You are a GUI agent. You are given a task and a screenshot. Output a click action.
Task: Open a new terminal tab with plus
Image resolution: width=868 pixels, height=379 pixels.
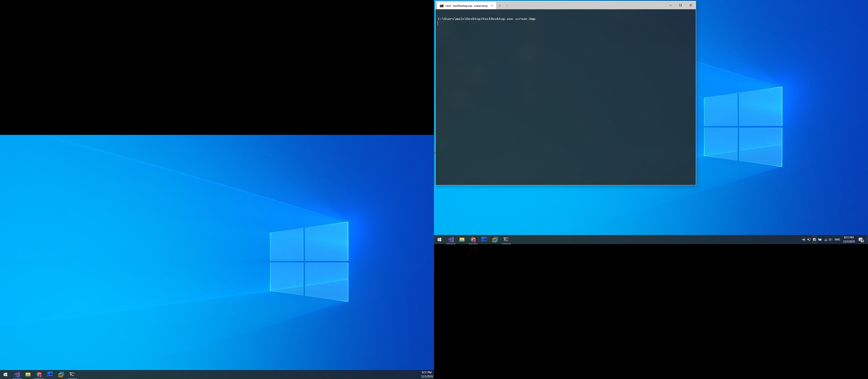(x=500, y=5)
